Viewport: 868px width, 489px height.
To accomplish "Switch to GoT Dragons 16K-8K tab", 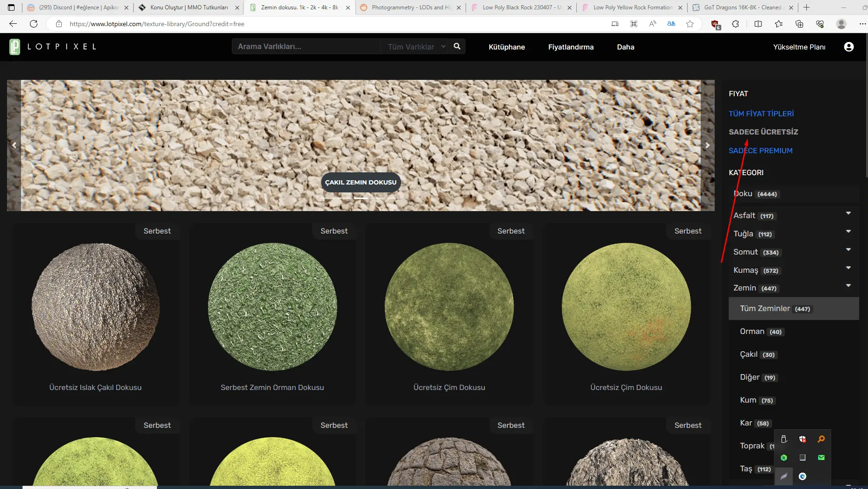I will 742,7.
